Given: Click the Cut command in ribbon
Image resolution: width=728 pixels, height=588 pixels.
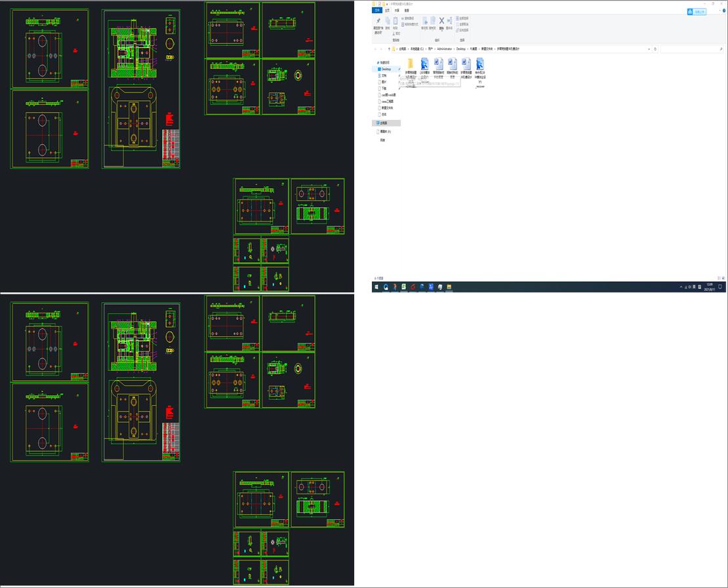Looking at the screenshot, I should click(x=397, y=33).
